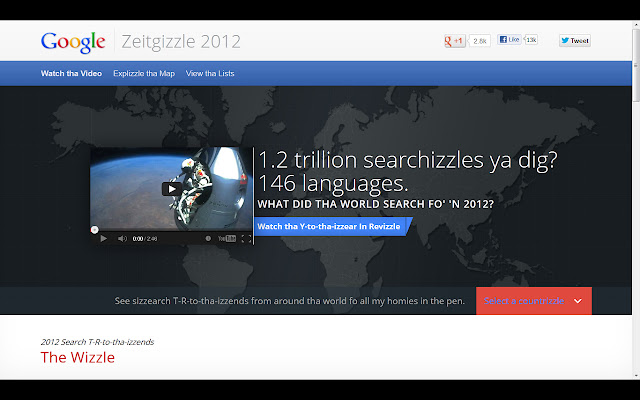Click the 0:00 / 2:48 time display

145,239
